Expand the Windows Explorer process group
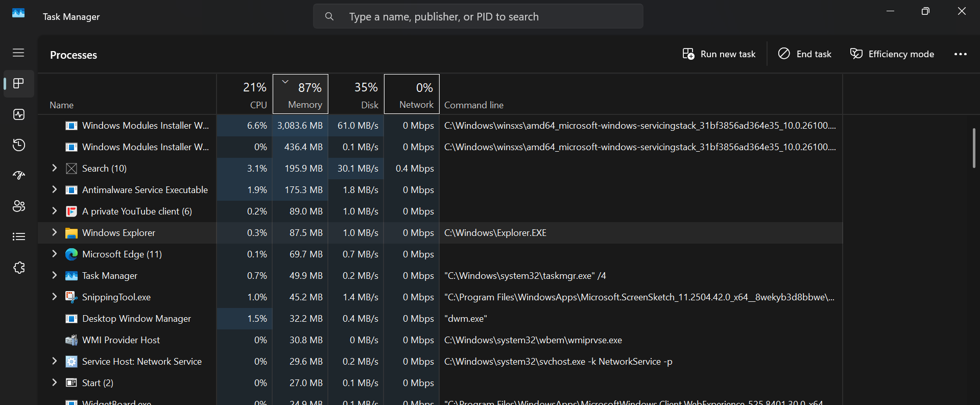 (x=55, y=232)
